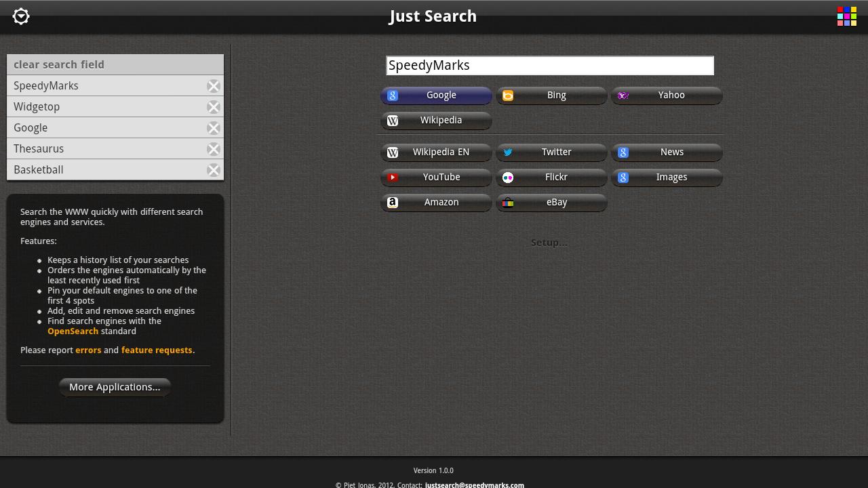Search with the pinned Wikipedia button
The height and width of the screenshot is (488, 868).
tap(436, 121)
